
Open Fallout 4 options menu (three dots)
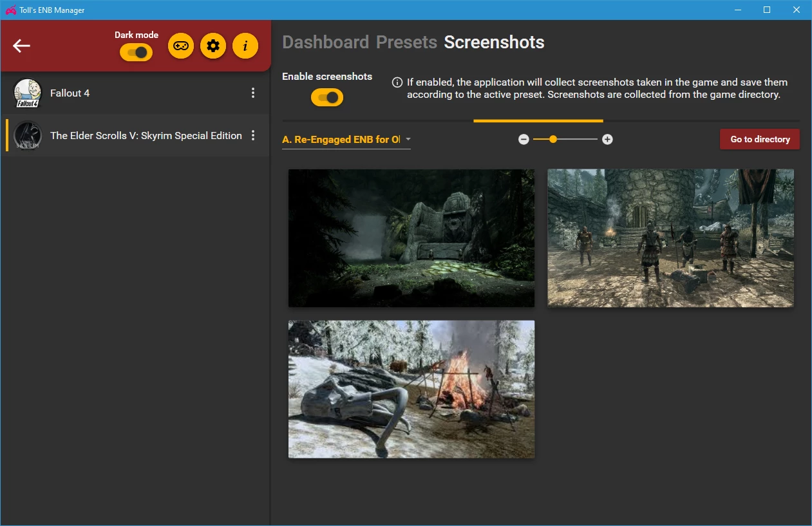(253, 93)
